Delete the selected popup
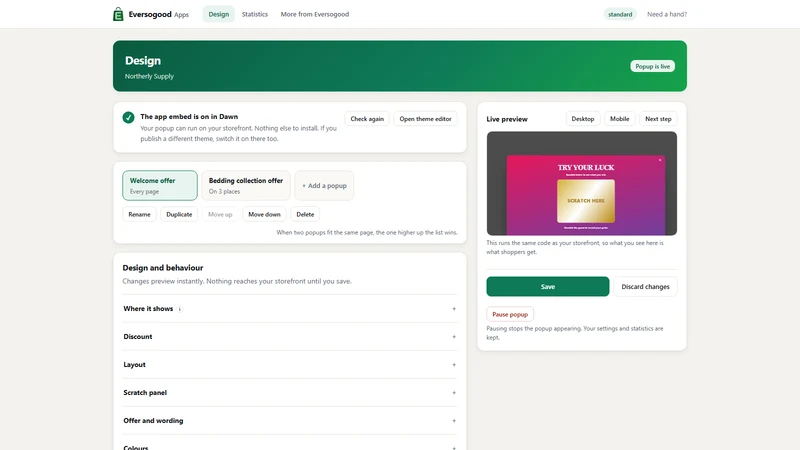This screenshot has height=450, width=800. [x=305, y=214]
